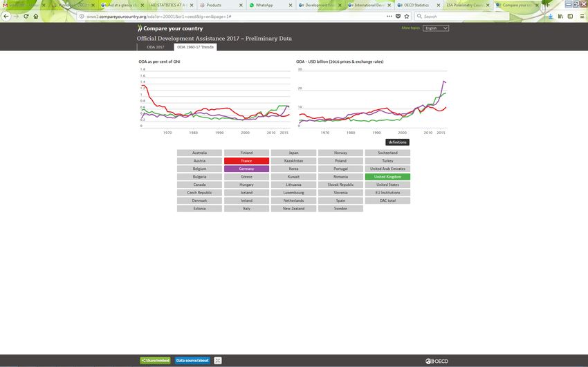Click the Compare your country logo
This screenshot has width=588, height=367.
tap(170, 28)
